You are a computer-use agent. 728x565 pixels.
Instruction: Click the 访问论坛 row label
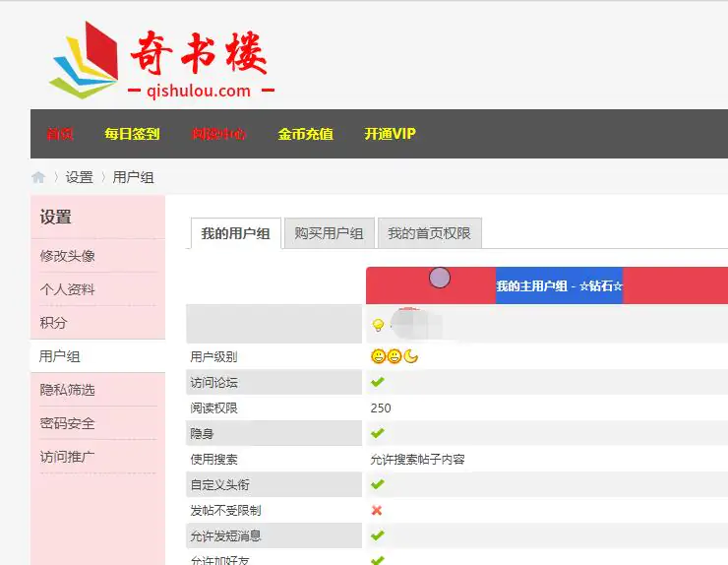214,382
